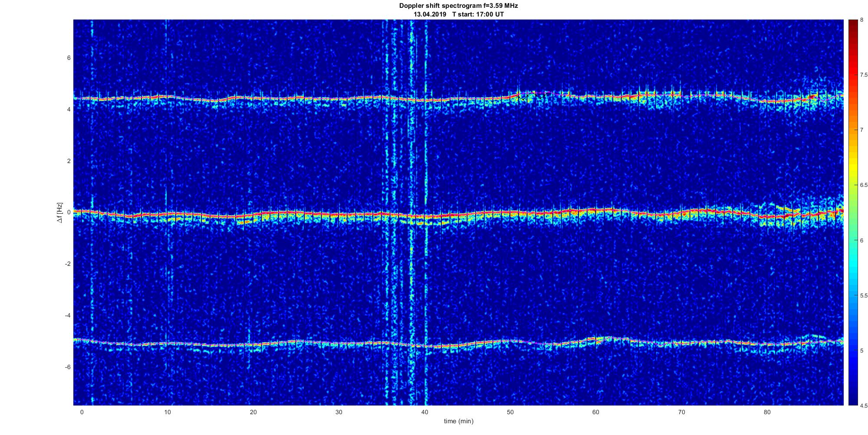Screen dimensions: 868x435
Task: Click the colorbar tick label "7"
Action: [862, 130]
